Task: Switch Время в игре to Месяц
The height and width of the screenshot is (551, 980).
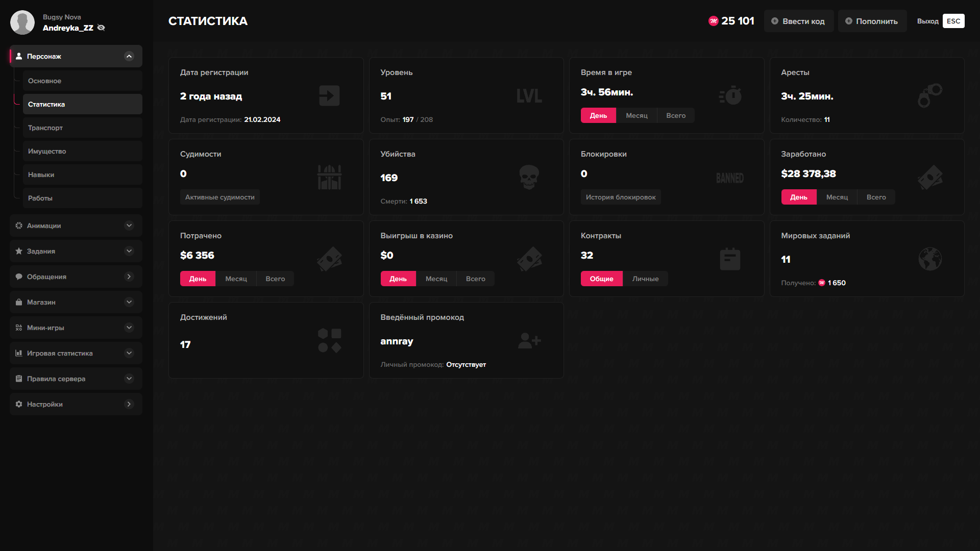Action: tap(636, 116)
